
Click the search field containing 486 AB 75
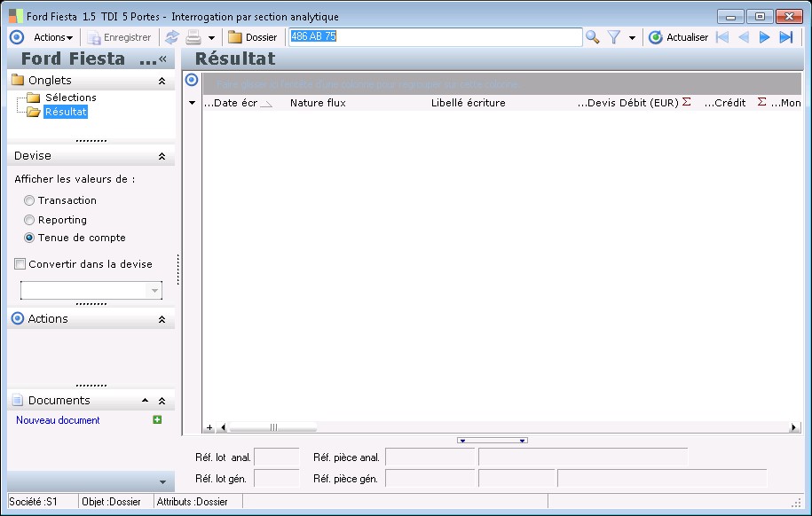point(435,36)
